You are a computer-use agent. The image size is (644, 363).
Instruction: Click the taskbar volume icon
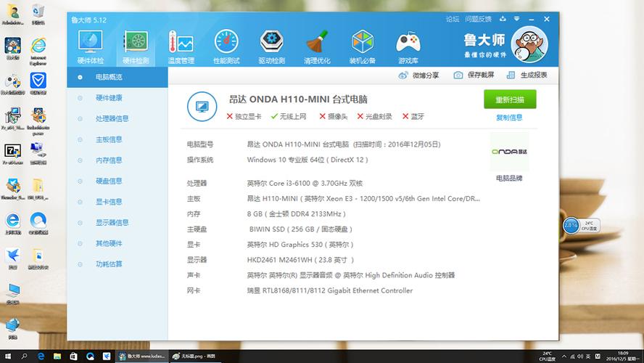580,356
